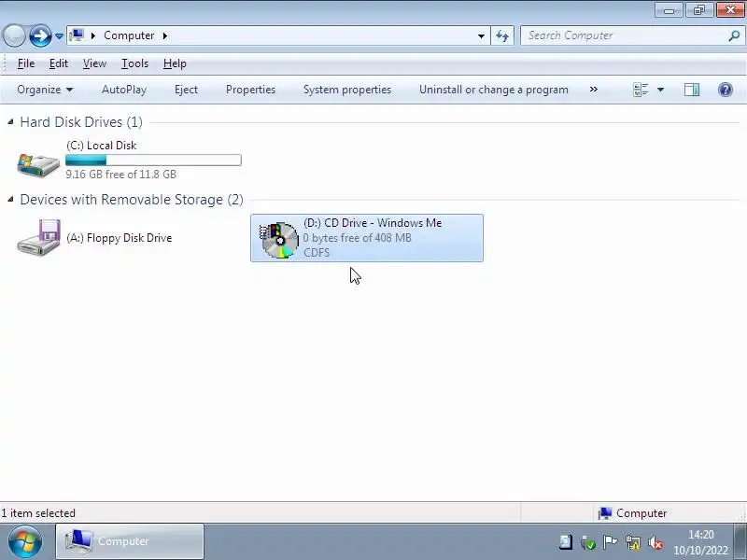
Task: Click the 1 item selected status text
Action: click(x=38, y=513)
